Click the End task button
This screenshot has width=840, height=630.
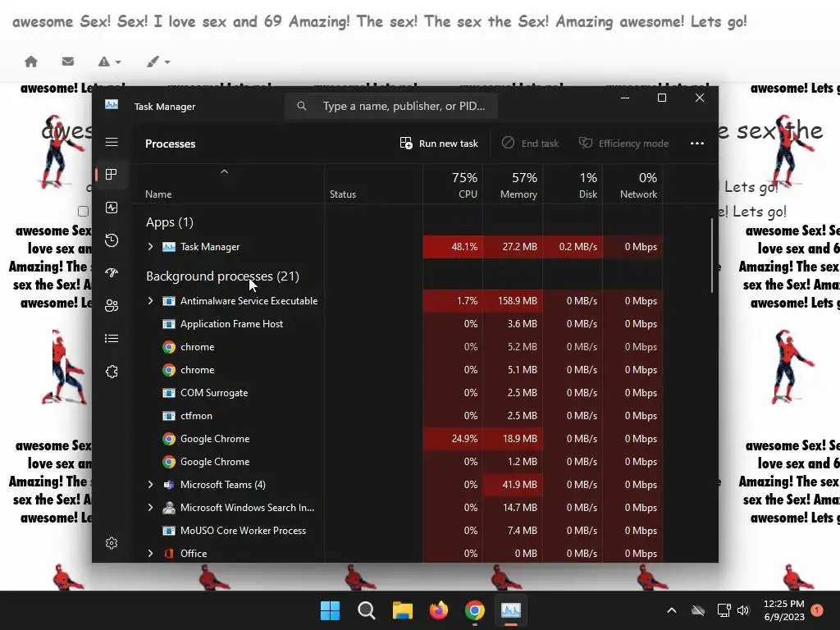531,144
